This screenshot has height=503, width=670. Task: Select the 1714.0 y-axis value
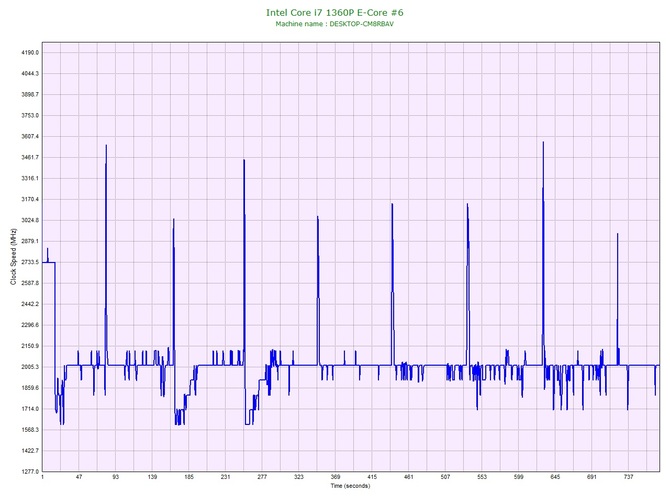coord(30,409)
